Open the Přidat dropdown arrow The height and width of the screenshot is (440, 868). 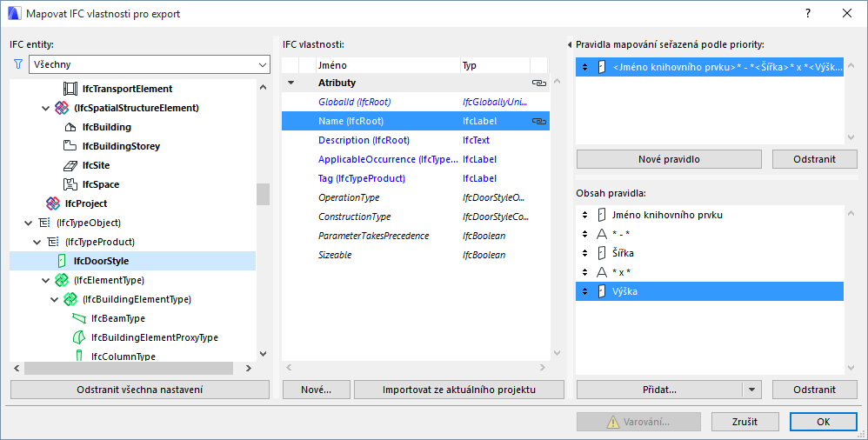click(x=753, y=390)
